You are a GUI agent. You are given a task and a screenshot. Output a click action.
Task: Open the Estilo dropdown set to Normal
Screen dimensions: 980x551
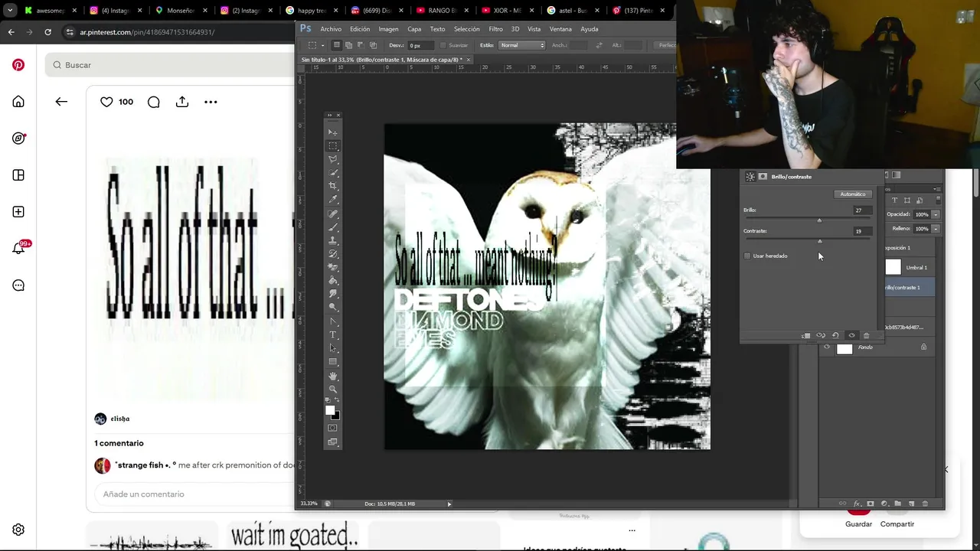click(x=522, y=45)
